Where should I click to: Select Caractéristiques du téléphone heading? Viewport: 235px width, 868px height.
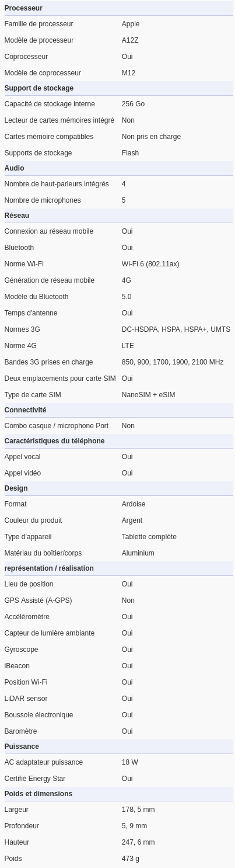pos(54,441)
